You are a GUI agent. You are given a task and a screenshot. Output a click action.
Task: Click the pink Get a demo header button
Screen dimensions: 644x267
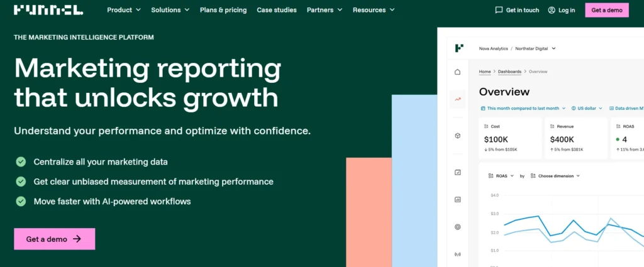coord(606,10)
